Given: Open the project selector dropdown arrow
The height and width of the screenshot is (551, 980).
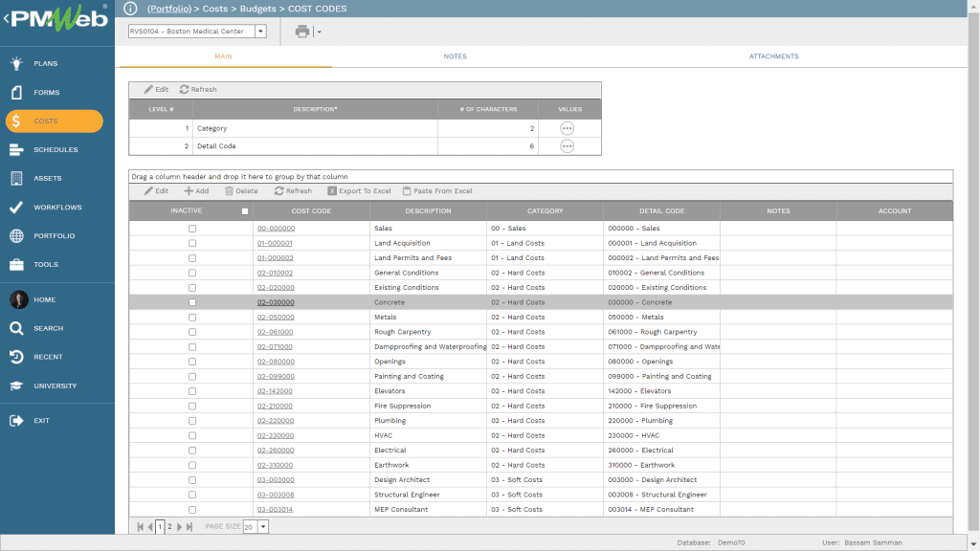Looking at the screenshot, I should (260, 32).
